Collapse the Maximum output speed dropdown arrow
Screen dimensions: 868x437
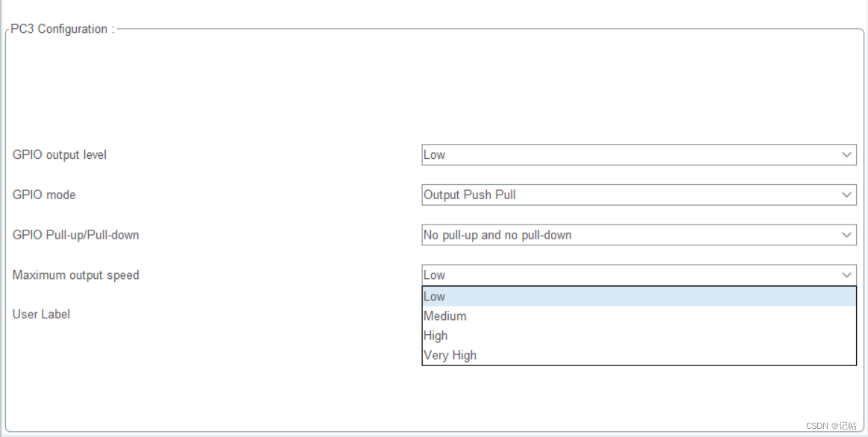[x=846, y=275]
